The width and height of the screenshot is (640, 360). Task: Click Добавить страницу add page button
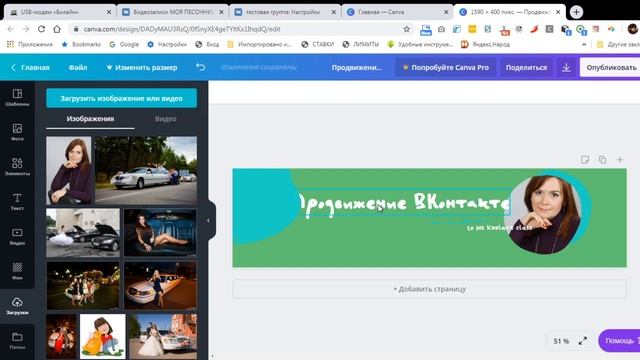click(429, 289)
